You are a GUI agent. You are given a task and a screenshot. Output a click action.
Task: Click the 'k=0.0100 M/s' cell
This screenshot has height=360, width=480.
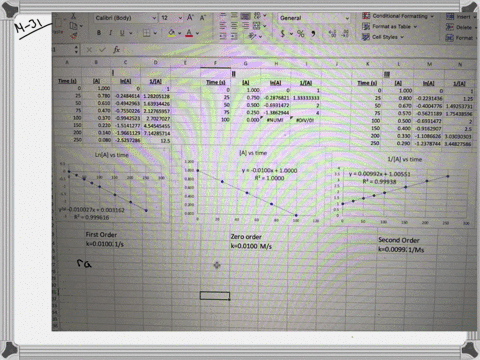click(x=251, y=246)
